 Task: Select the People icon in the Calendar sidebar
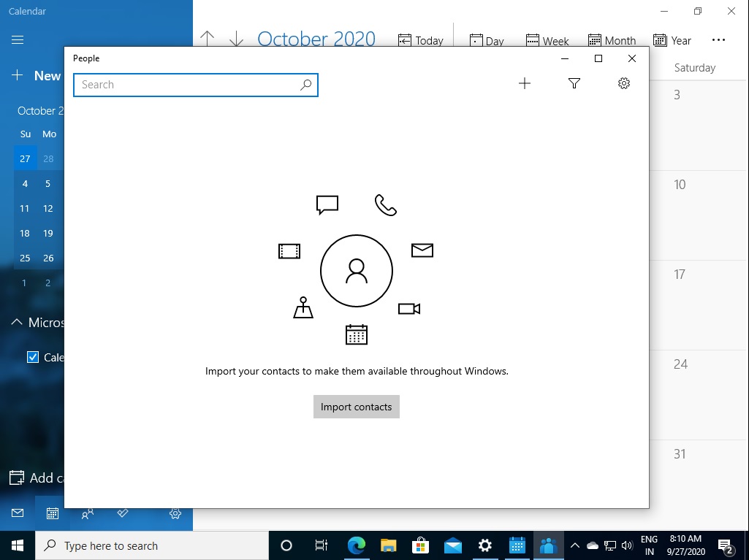87,513
